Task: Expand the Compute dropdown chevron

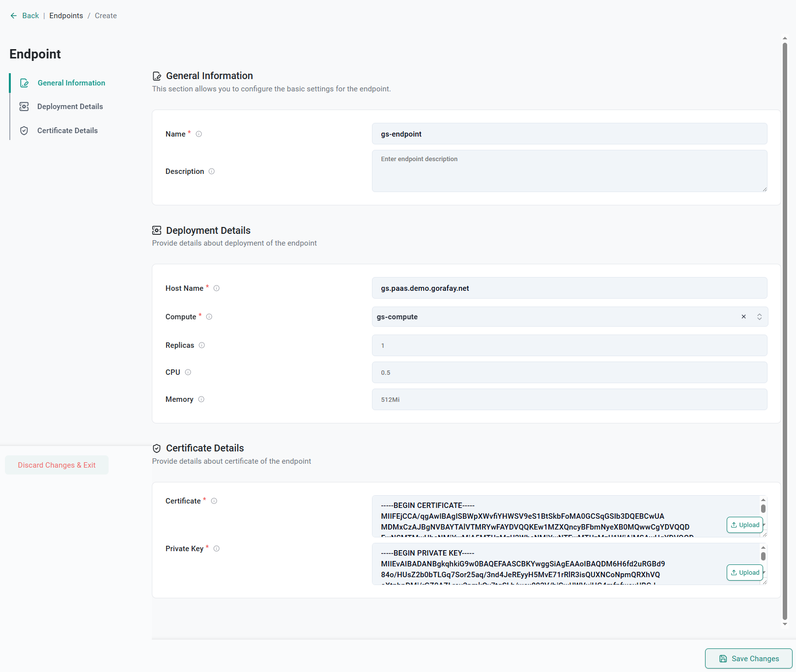Action: tap(760, 317)
